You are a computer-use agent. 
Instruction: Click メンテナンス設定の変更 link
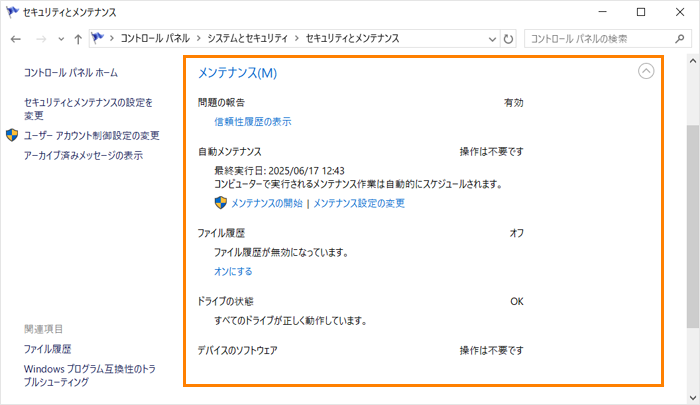[x=359, y=203]
